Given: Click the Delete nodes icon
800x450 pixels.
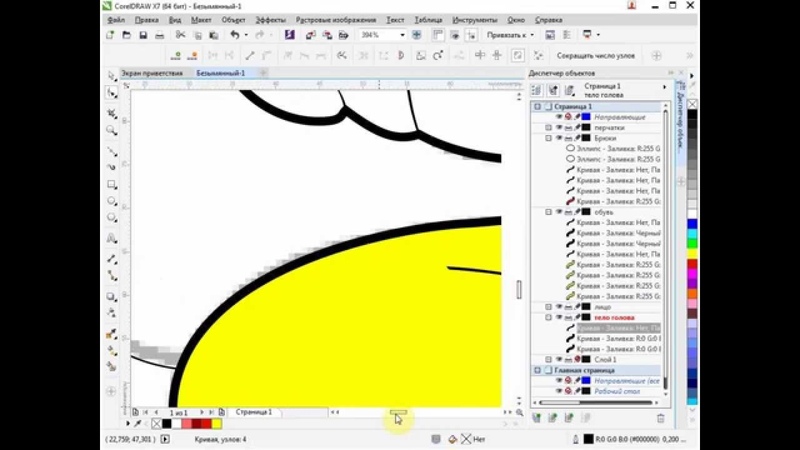Looking at the screenshot, I should click(x=192, y=55).
